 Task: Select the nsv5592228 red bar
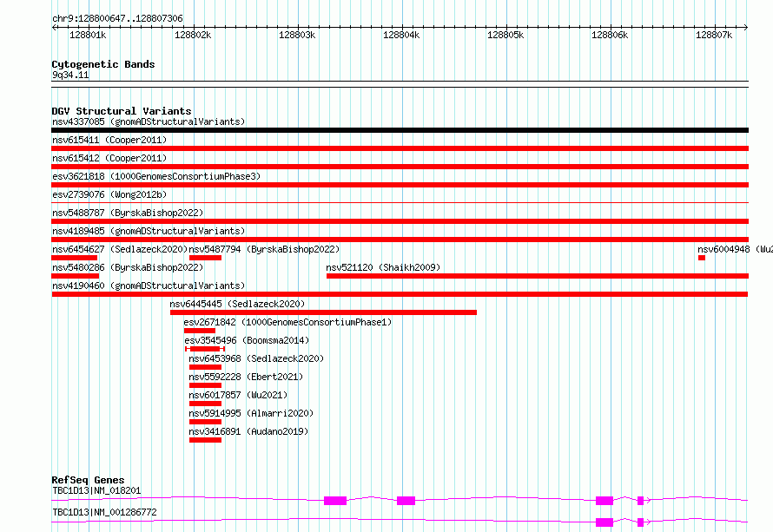(206, 385)
